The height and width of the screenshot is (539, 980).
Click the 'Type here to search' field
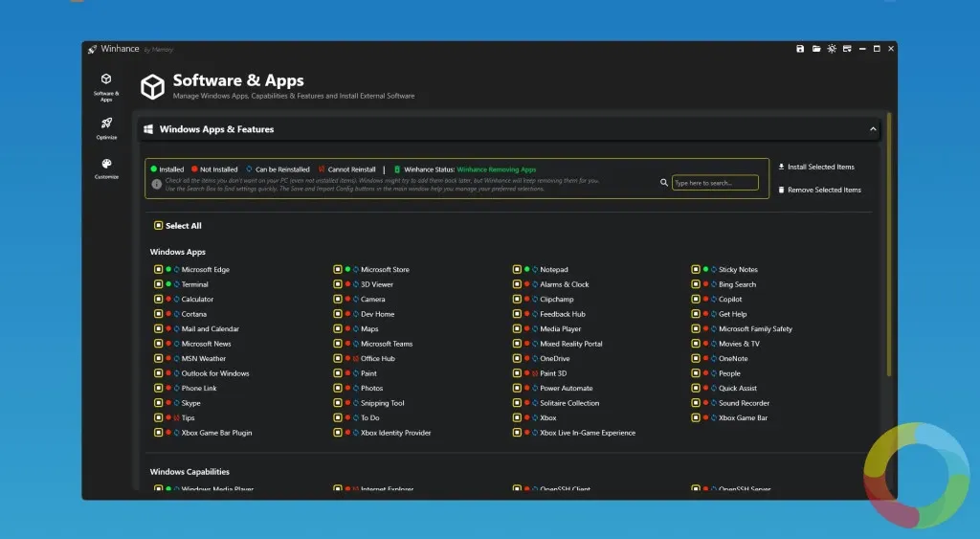click(715, 183)
